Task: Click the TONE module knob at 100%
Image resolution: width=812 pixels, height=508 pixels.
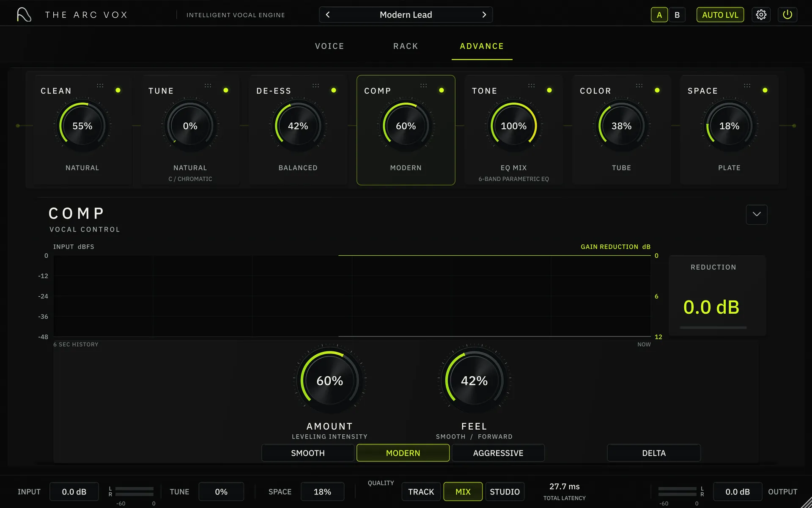Action: click(514, 126)
